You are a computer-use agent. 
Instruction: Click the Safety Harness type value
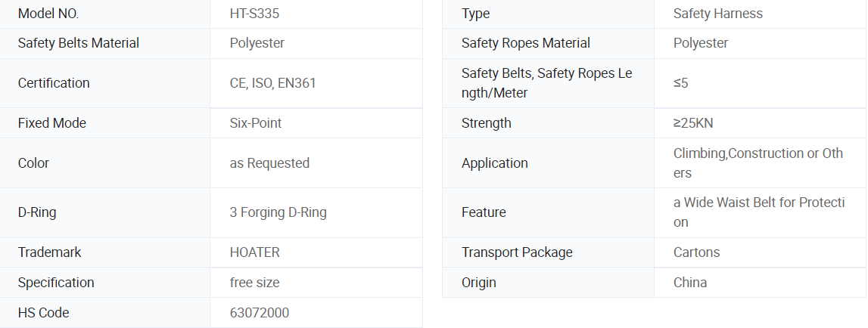click(717, 14)
